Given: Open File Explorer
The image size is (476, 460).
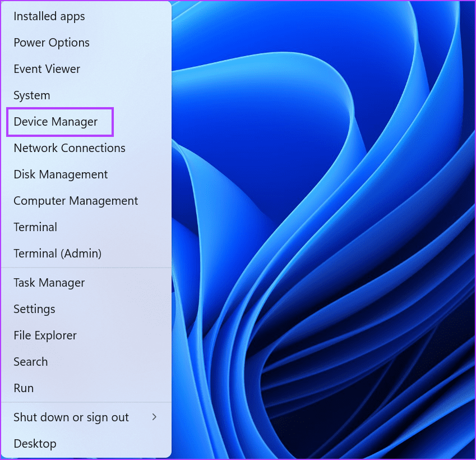Looking at the screenshot, I should [45, 335].
